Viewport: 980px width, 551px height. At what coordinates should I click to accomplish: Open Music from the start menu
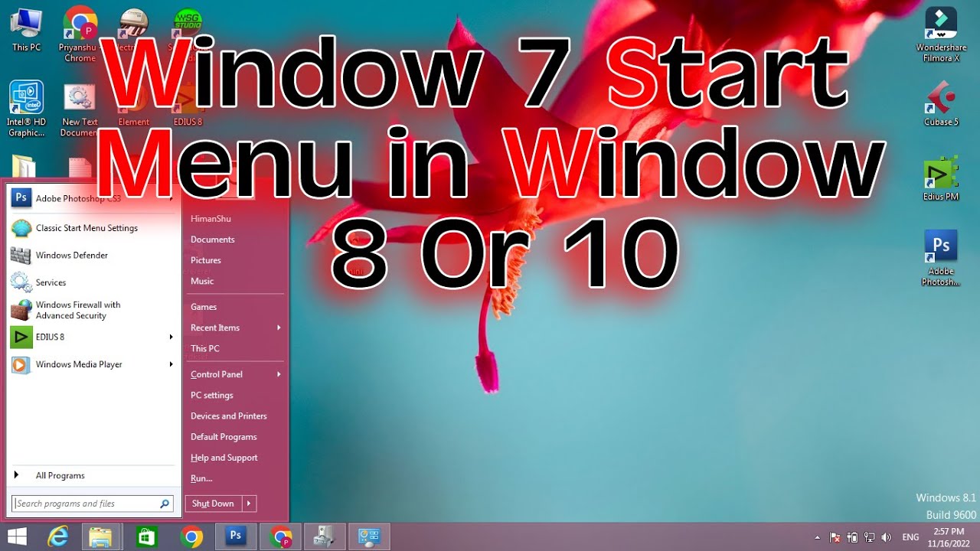tap(202, 281)
